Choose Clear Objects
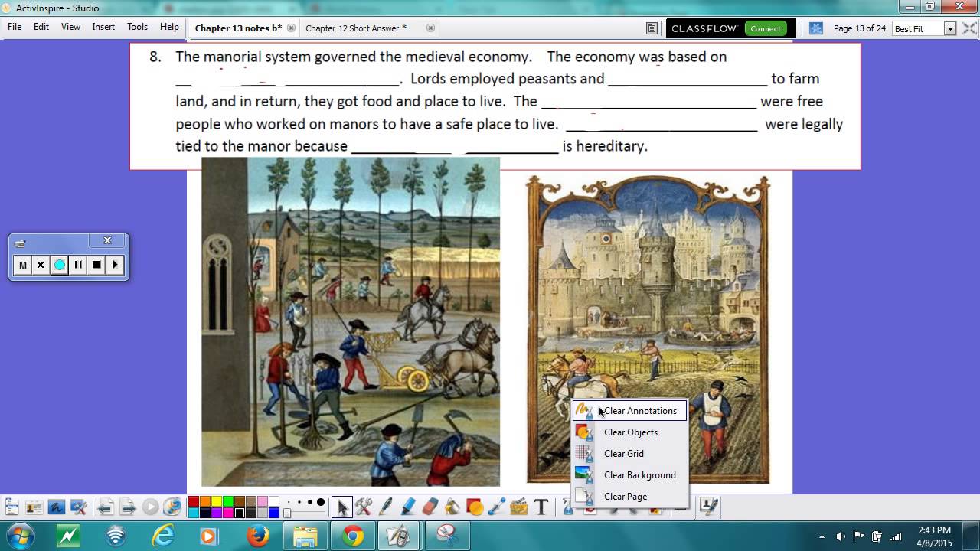The width and height of the screenshot is (980, 551). [x=630, y=432]
